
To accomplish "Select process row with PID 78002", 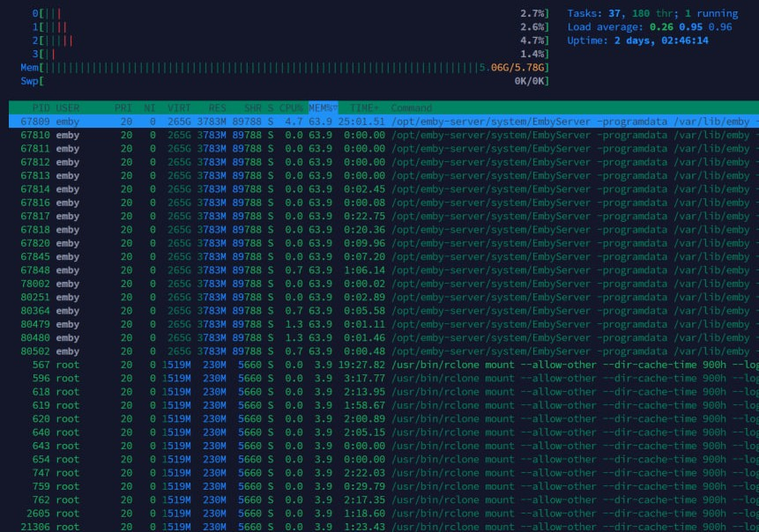I will pos(383,284).
